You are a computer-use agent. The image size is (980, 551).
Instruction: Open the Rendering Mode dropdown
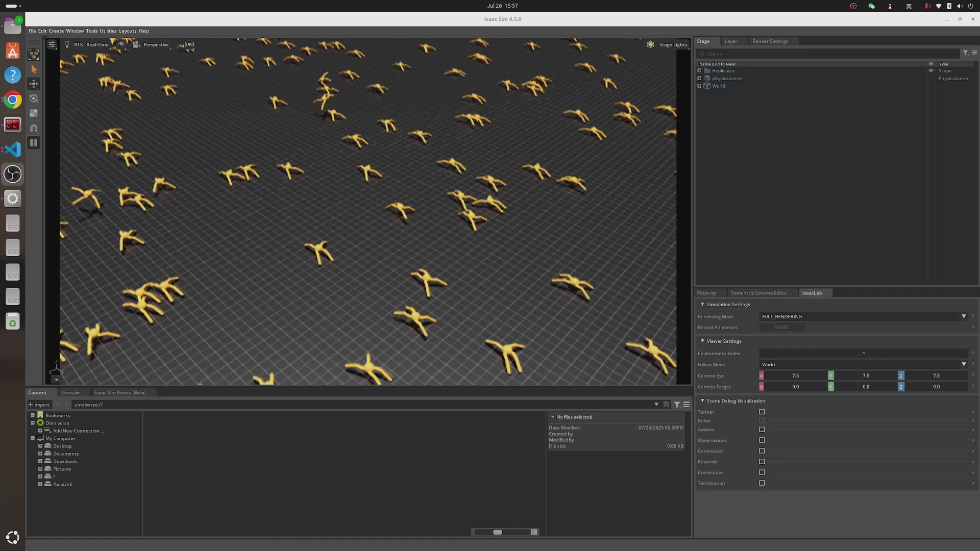coord(863,316)
